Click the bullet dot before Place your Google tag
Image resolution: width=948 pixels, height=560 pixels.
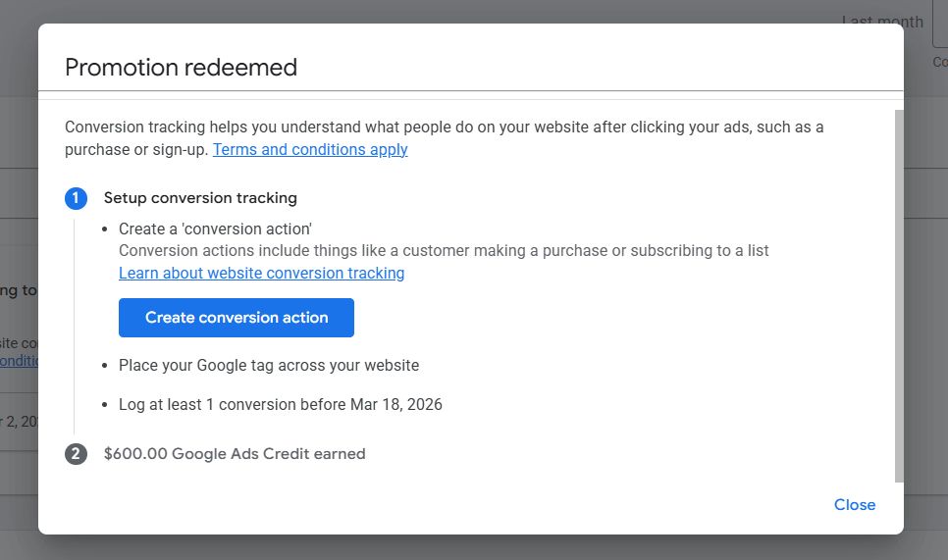pos(106,366)
